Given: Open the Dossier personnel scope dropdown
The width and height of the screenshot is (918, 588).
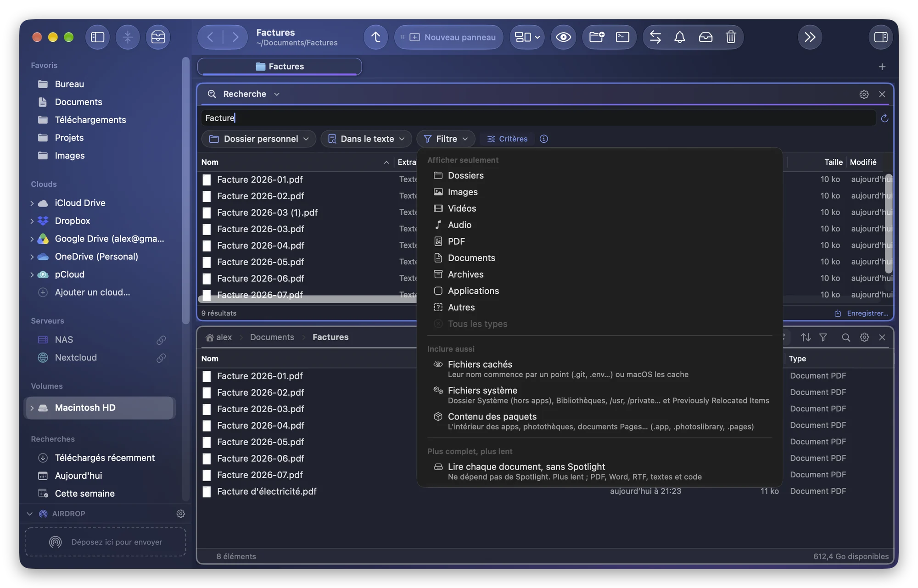Looking at the screenshot, I should pos(259,139).
